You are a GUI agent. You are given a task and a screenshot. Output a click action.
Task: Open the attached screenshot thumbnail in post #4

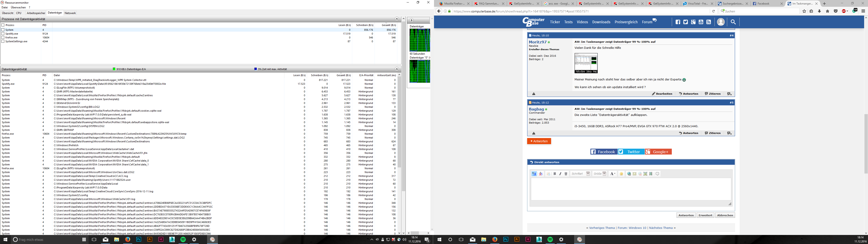[586, 63]
